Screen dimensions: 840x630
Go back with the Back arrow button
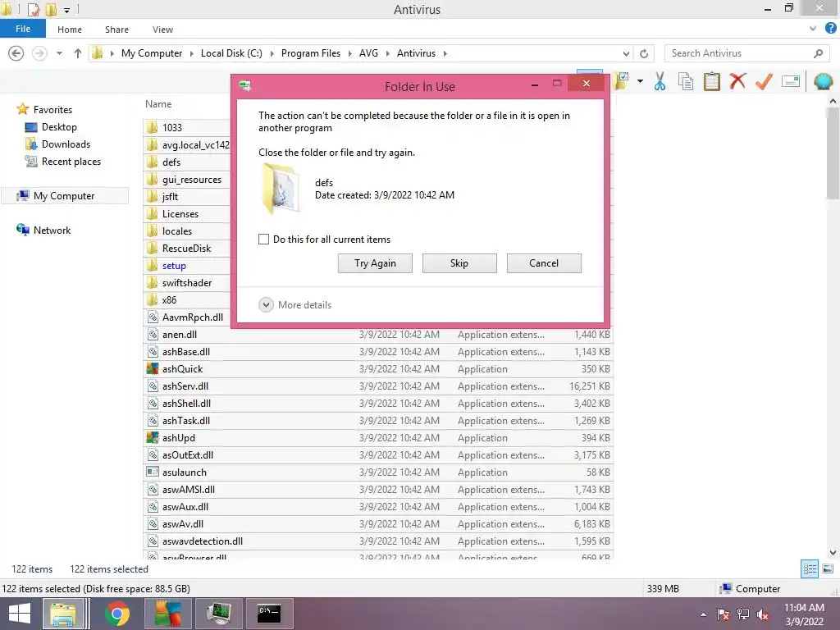(x=16, y=53)
